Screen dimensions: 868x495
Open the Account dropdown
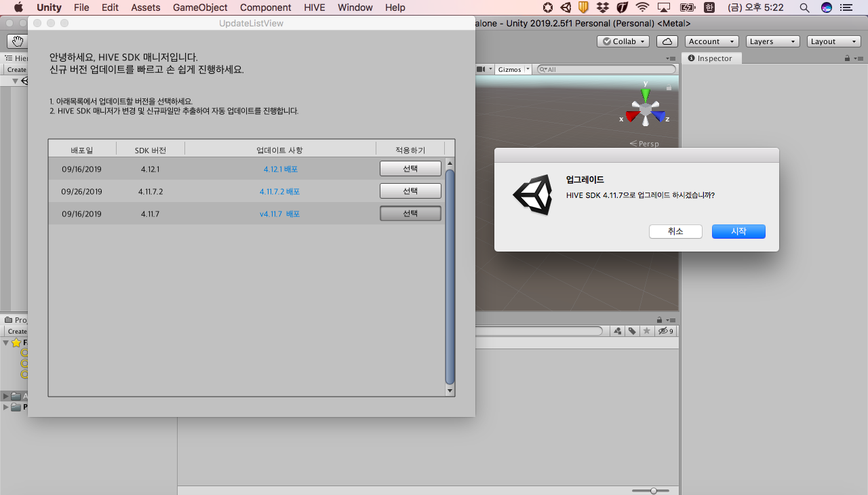[711, 41]
